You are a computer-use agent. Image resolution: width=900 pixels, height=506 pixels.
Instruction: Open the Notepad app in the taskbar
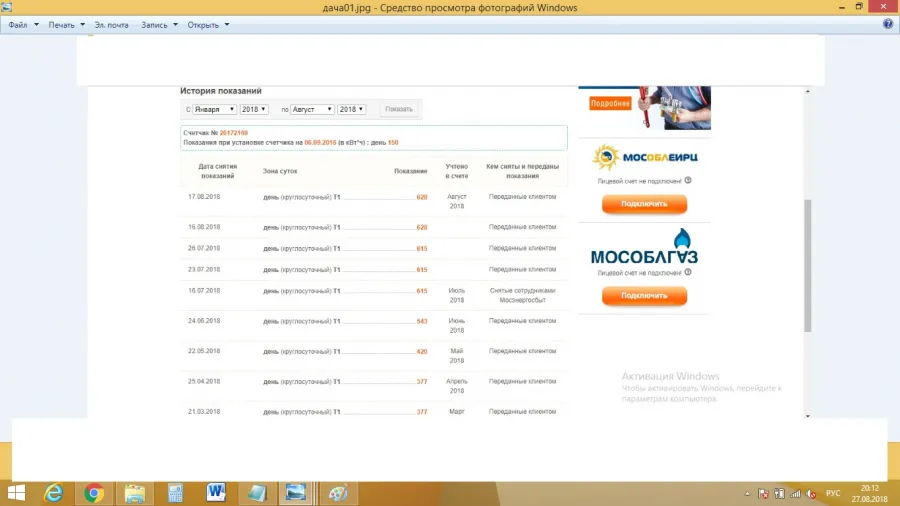tap(256, 493)
